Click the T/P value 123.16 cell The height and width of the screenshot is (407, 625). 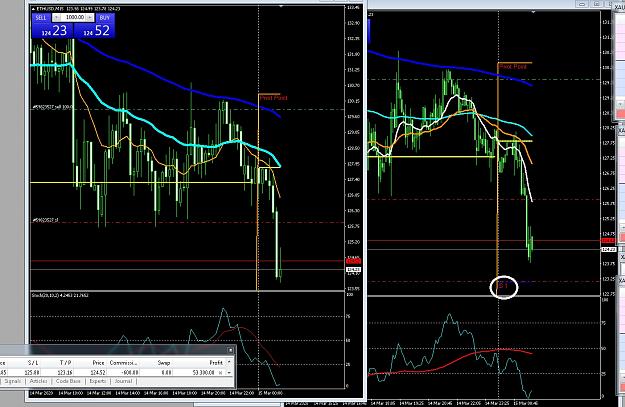point(65,372)
